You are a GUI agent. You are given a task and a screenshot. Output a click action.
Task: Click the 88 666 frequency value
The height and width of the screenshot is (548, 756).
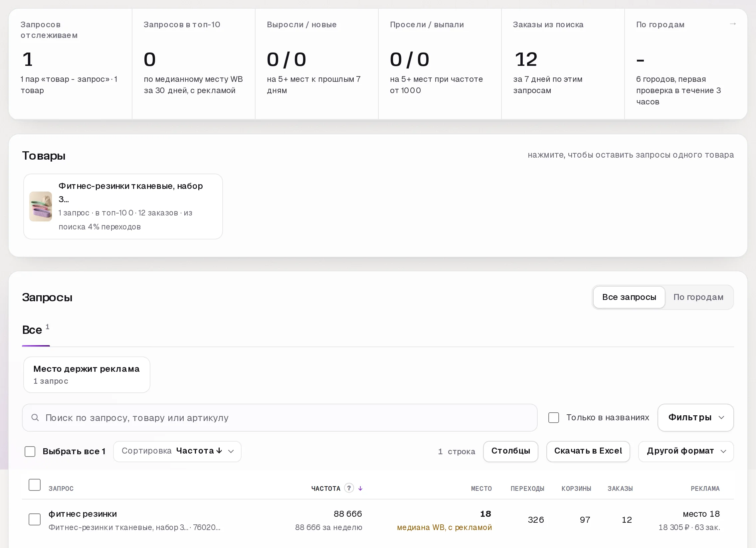348,514
